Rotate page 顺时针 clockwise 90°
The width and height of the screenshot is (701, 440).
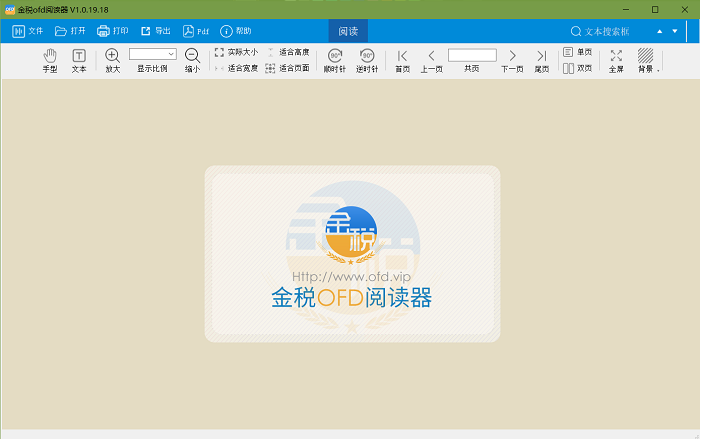pos(335,60)
